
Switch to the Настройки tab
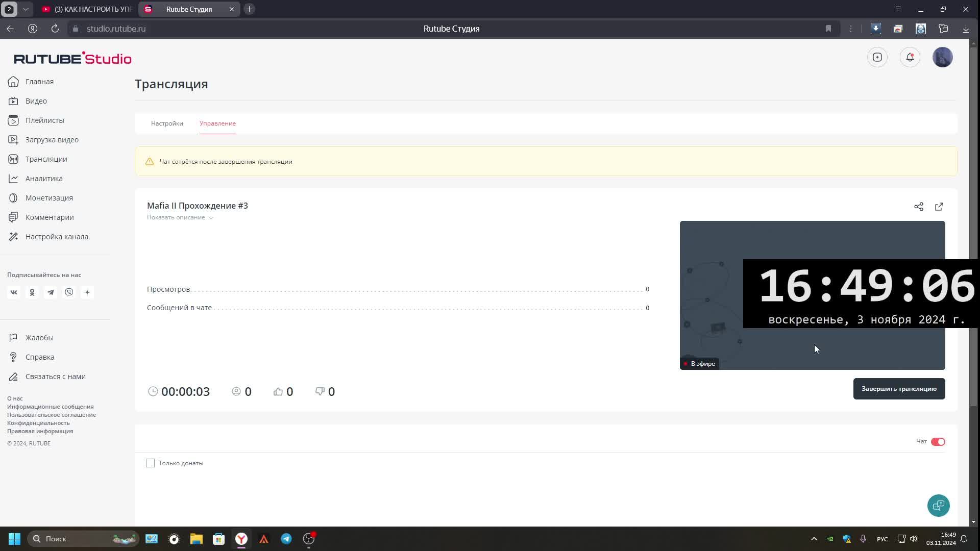point(167,123)
